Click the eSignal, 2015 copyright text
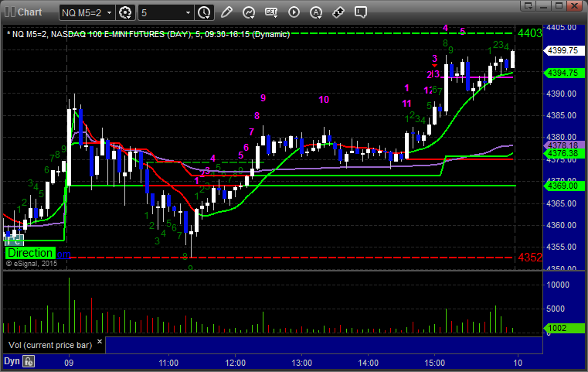 point(32,264)
